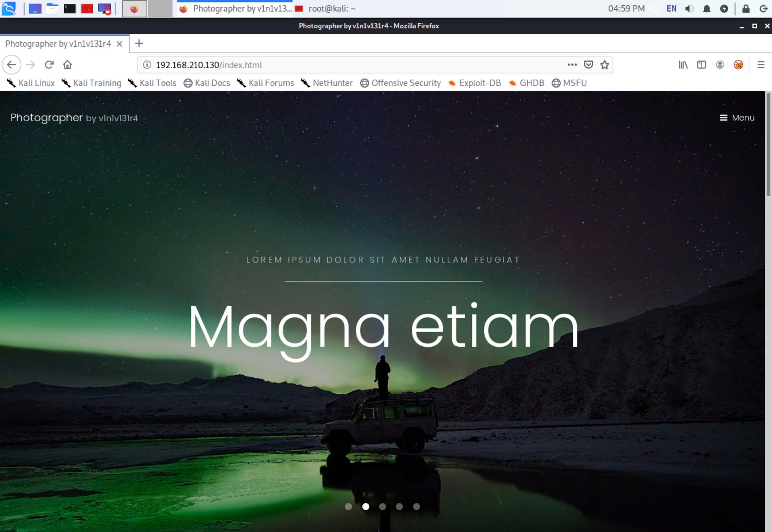Save page to Pocket icon
The image size is (772, 532).
(x=588, y=65)
